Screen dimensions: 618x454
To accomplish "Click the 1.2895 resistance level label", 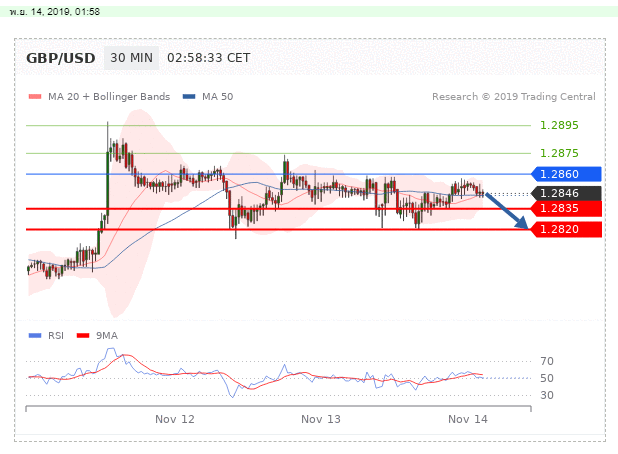I will (x=558, y=125).
